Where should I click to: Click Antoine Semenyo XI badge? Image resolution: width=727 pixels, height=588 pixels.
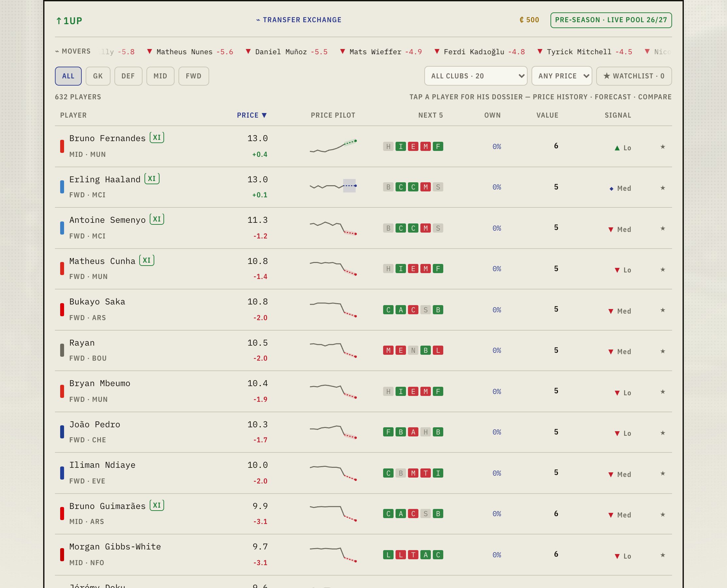click(157, 219)
